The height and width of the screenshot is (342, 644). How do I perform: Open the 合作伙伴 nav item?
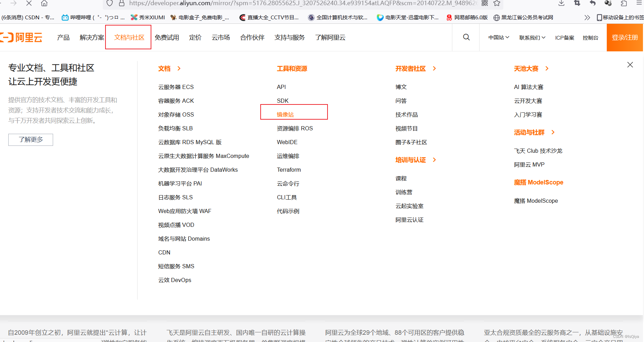[x=252, y=38]
